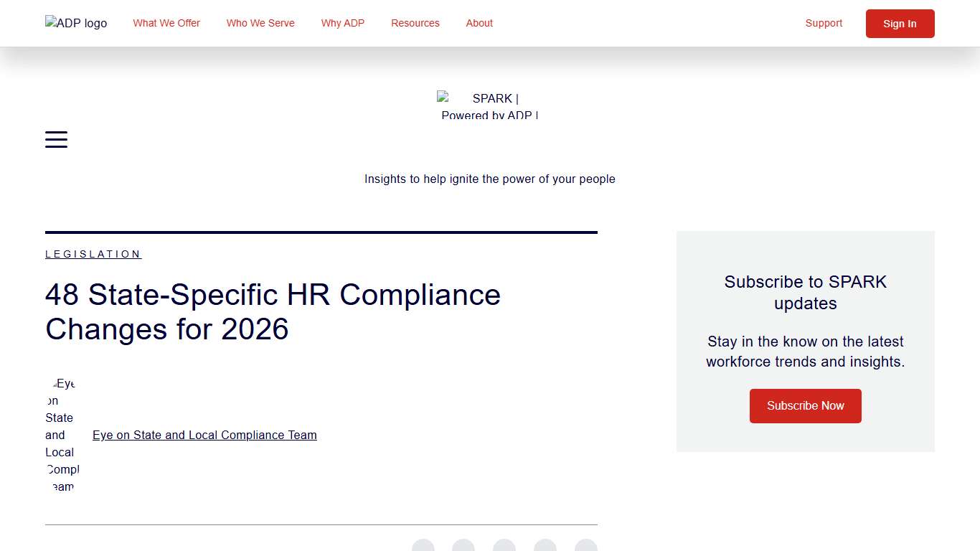The height and width of the screenshot is (551, 980).
Task: Open the What We Offer menu
Action: coord(166,23)
